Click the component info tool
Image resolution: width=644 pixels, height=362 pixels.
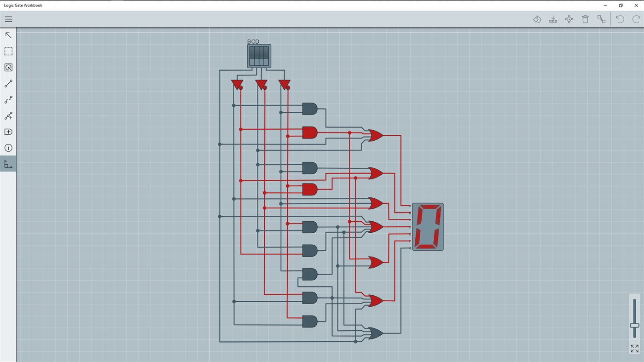pyautogui.click(x=8, y=148)
